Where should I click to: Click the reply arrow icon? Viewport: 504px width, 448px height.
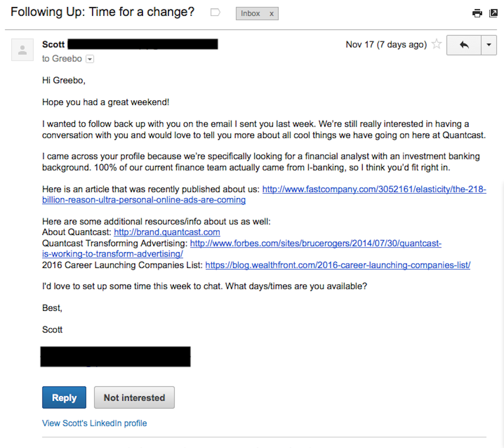[464, 45]
